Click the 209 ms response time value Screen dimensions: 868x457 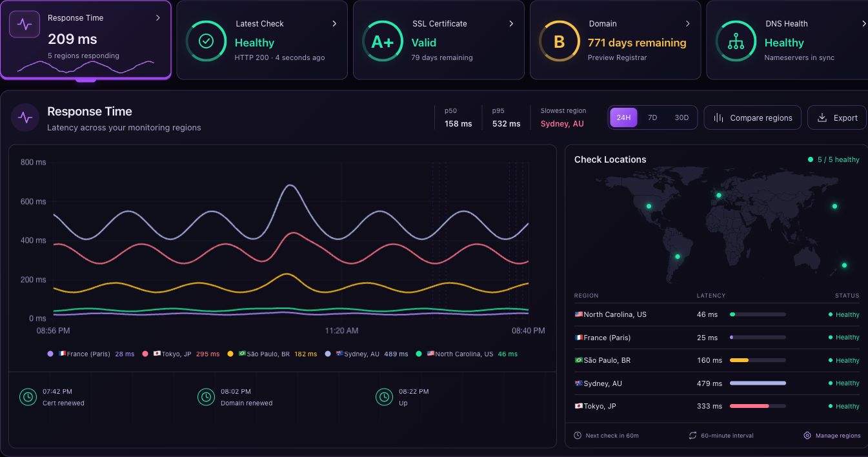click(72, 39)
